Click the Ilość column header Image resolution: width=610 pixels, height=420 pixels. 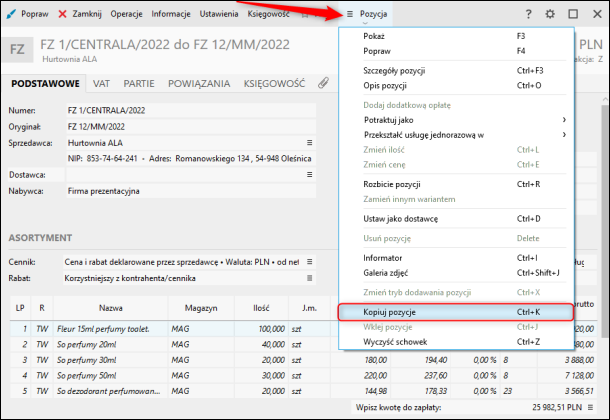pos(261,308)
